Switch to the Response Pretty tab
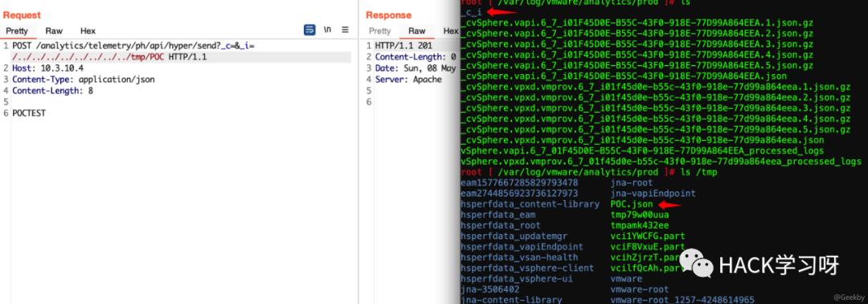The width and height of the screenshot is (868, 304). click(x=379, y=31)
